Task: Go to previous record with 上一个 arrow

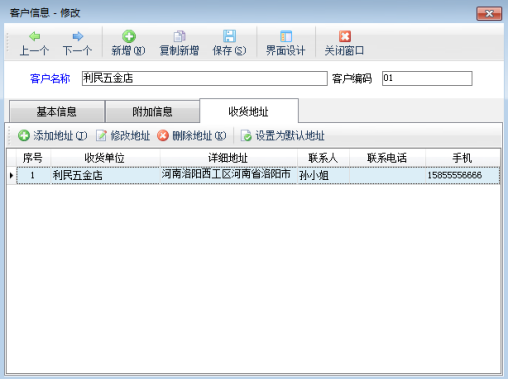Action: point(34,36)
